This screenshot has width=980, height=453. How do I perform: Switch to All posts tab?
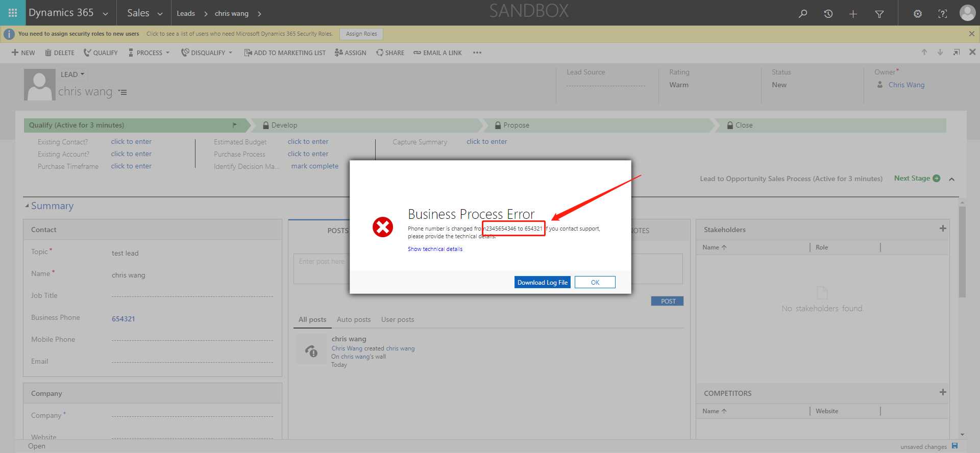[x=312, y=319]
